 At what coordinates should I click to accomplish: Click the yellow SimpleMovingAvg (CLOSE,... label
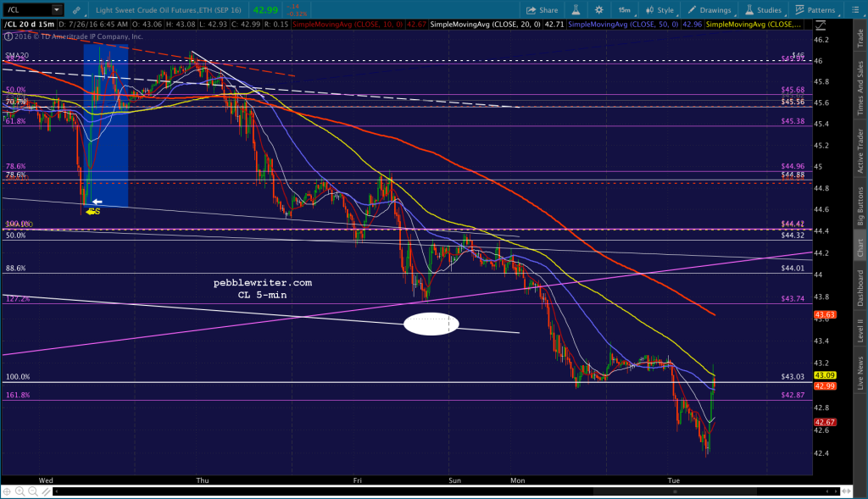pos(754,25)
